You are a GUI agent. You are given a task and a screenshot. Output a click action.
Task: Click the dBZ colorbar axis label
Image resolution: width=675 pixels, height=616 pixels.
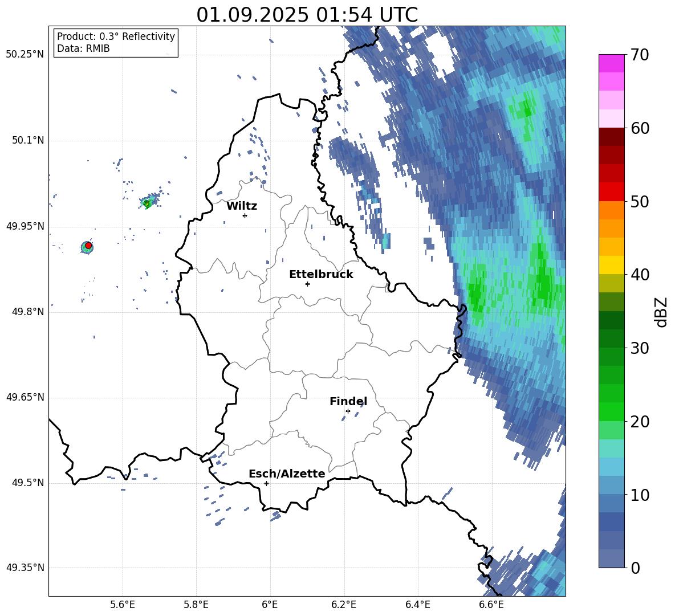coord(662,312)
